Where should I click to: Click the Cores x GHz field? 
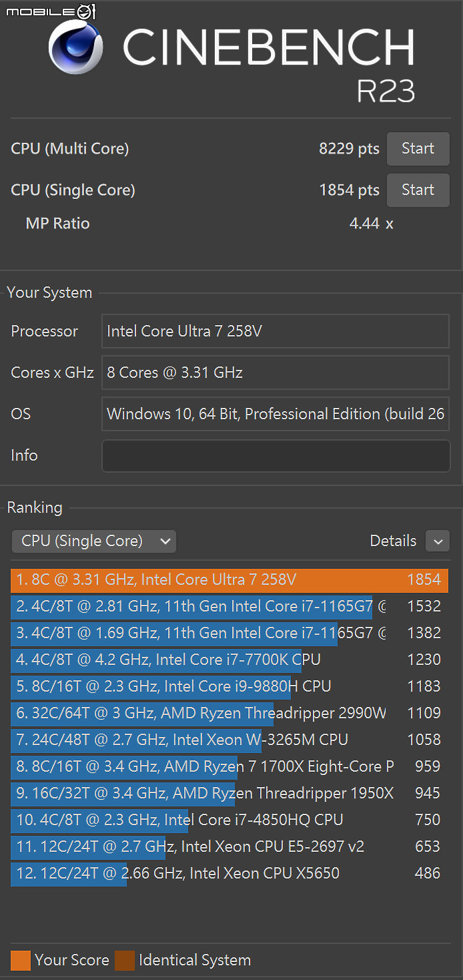(x=276, y=373)
